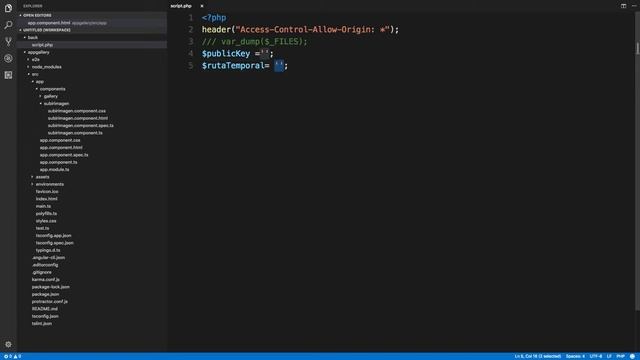The image size is (640, 360).
Task: Open .gitignore file
Action: point(42,272)
